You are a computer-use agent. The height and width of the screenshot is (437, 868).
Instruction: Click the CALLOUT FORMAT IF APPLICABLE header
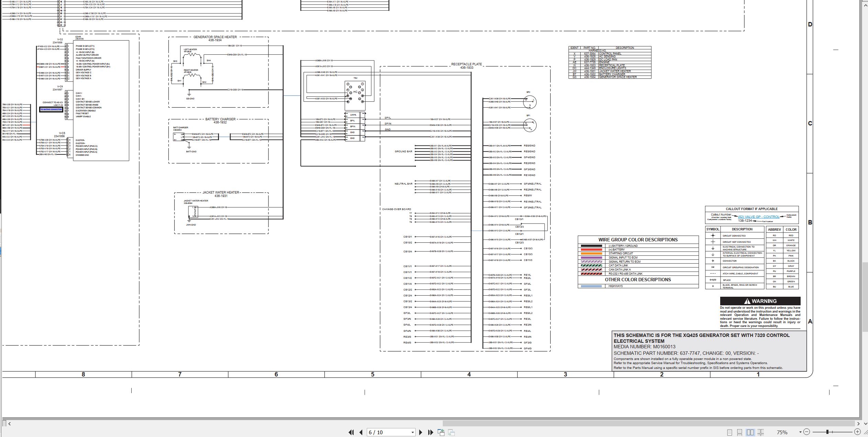click(751, 209)
